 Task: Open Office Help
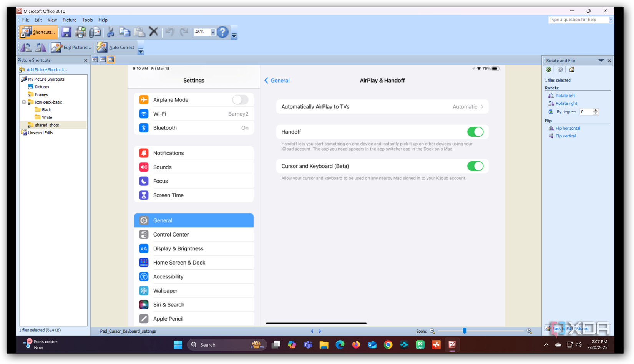coord(222,32)
